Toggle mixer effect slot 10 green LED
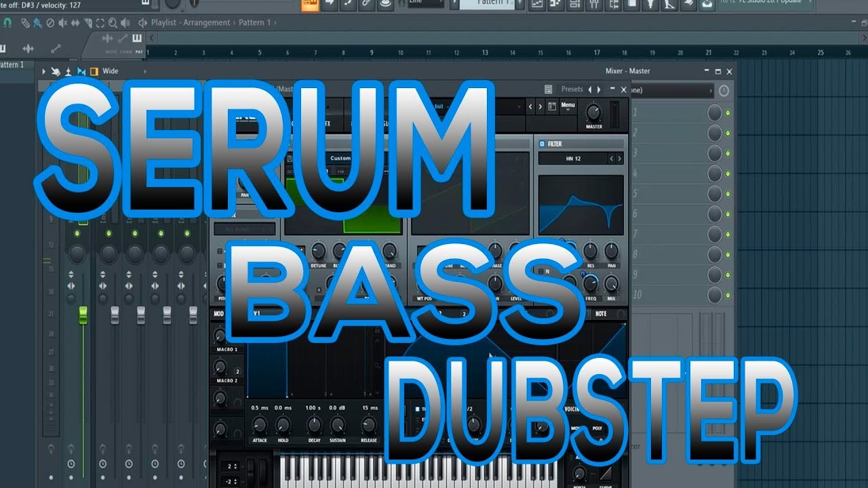This screenshot has width=868, height=488. pos(728,296)
